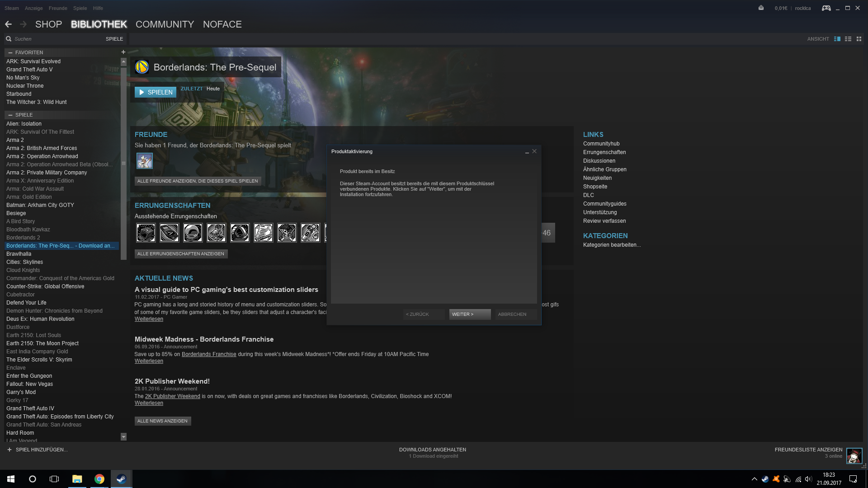Open the Freunde menu
This screenshot has width=868, height=488.
[x=58, y=8]
